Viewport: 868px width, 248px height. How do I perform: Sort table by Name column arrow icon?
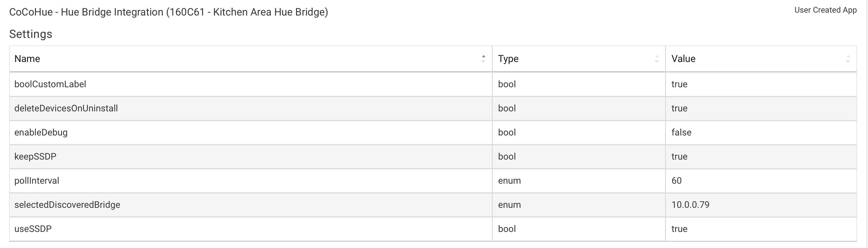[x=483, y=59]
